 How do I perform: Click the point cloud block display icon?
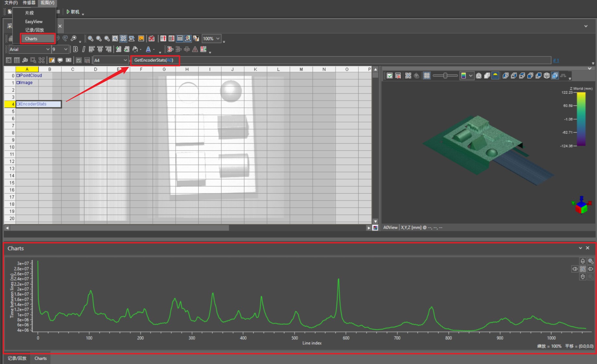487,76
